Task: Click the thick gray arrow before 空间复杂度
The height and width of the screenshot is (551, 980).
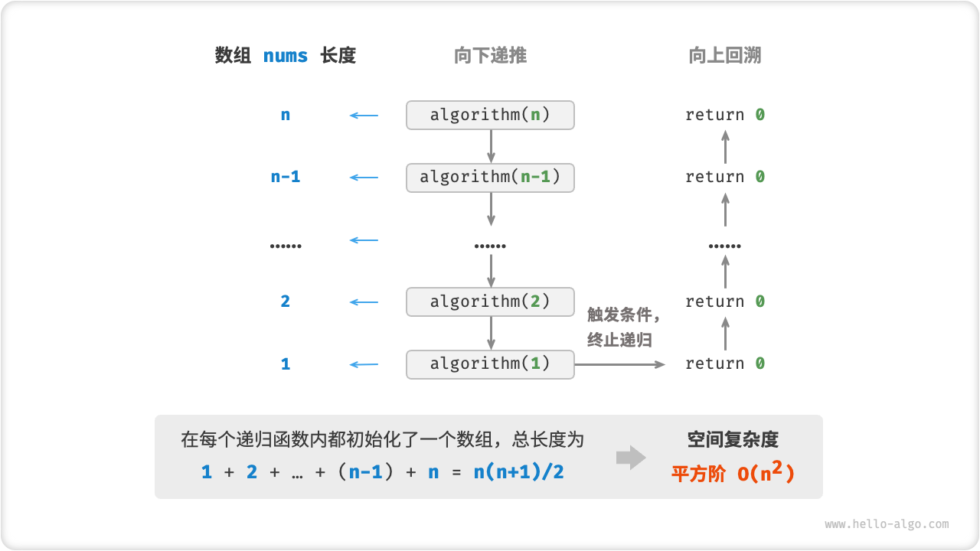Action: [x=631, y=458]
